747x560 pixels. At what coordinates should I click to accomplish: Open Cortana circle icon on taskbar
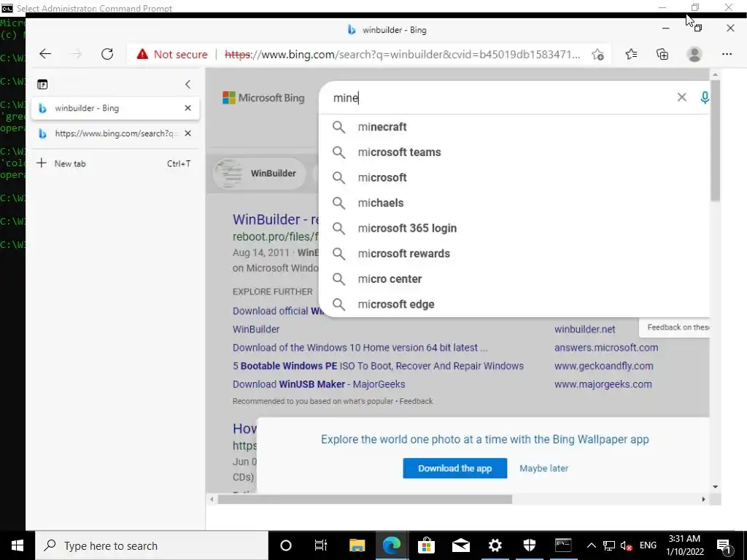pos(285,545)
